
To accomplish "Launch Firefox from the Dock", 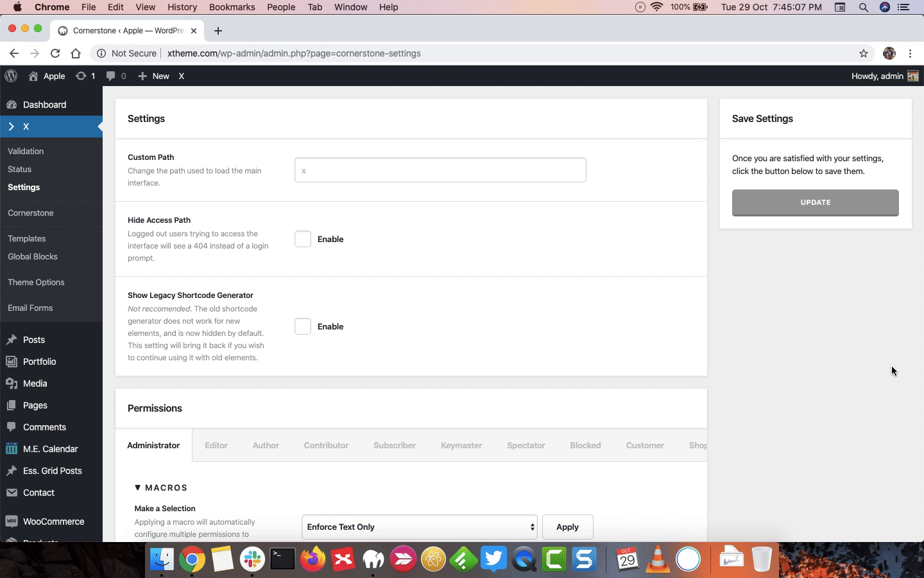I will click(x=312, y=559).
